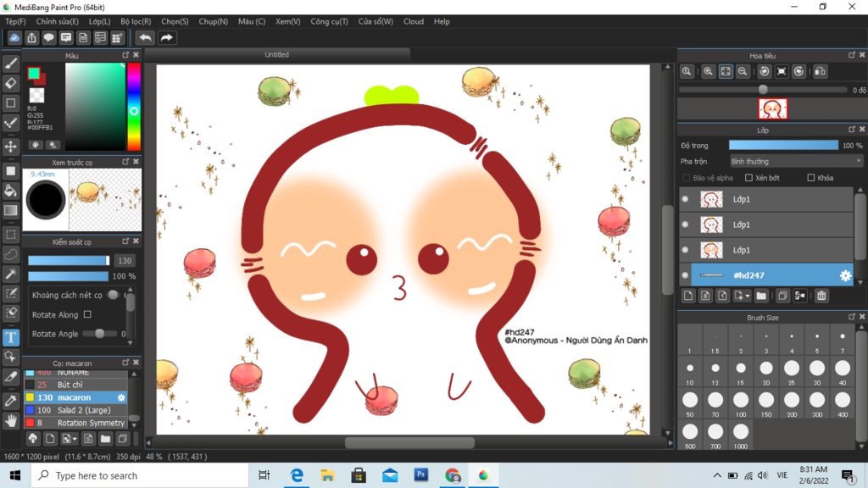Open the Cửa sổ(W) menu

point(376,21)
